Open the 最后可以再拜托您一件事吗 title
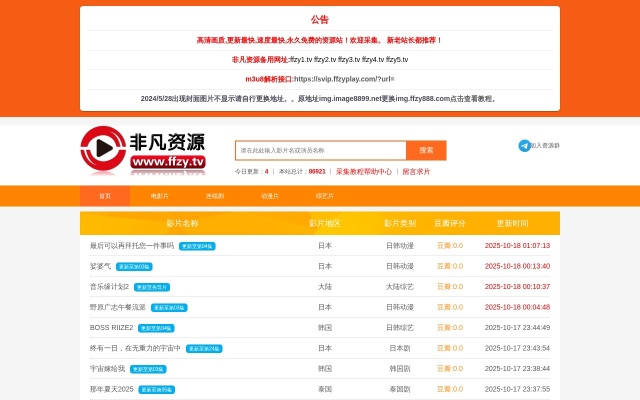640x400 pixels. pyautogui.click(x=131, y=245)
